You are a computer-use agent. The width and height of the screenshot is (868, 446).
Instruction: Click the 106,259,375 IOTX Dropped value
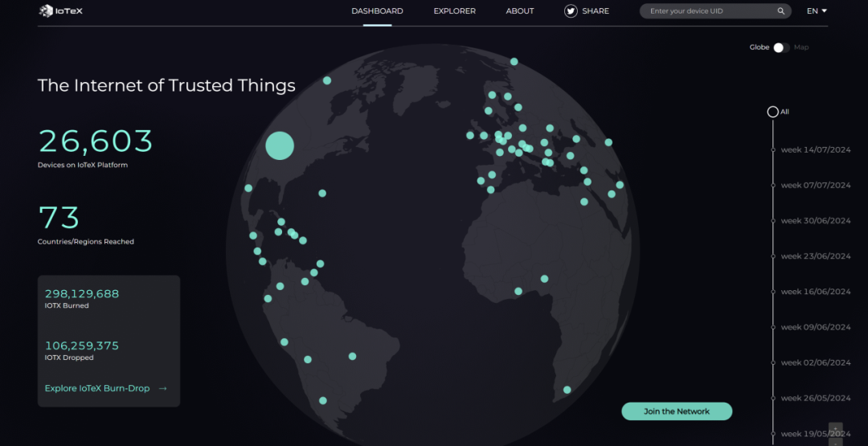pyautogui.click(x=82, y=346)
